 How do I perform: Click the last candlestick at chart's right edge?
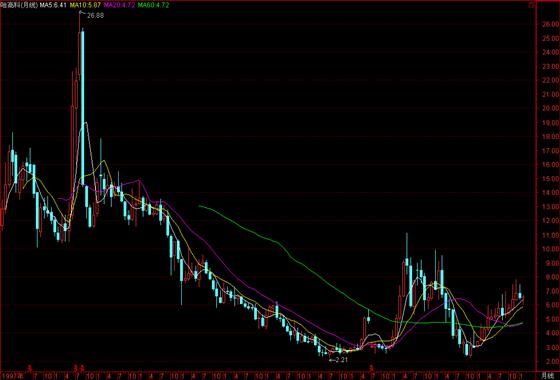click(523, 299)
